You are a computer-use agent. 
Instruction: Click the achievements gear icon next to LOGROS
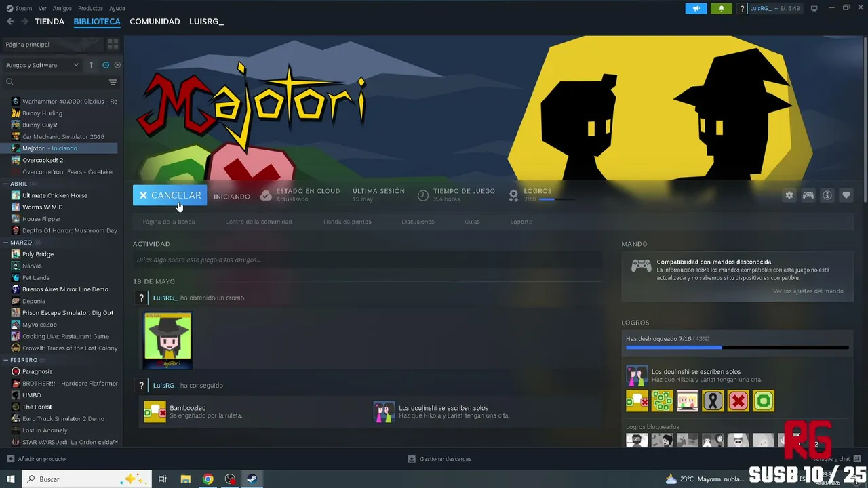tap(513, 195)
